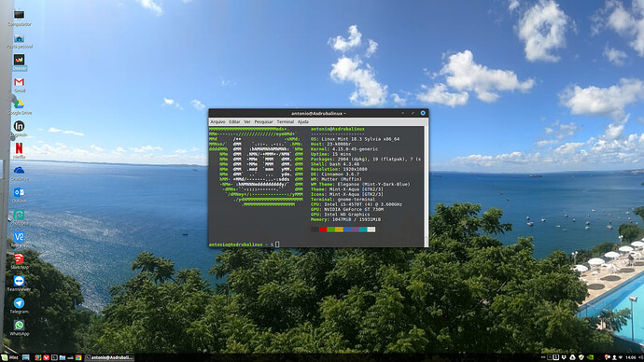Viewport: 644px width, 362px height.
Task: Select the antonio@Asdrubalinux taskbar window button
Action: pyautogui.click(x=109, y=357)
